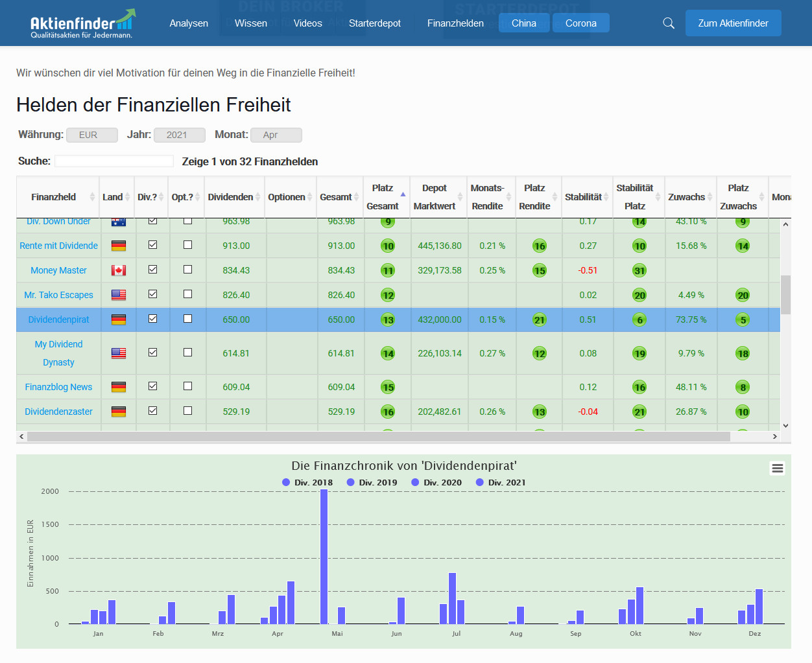Open the Finanzhelden page
This screenshot has height=663, width=812.
455,23
